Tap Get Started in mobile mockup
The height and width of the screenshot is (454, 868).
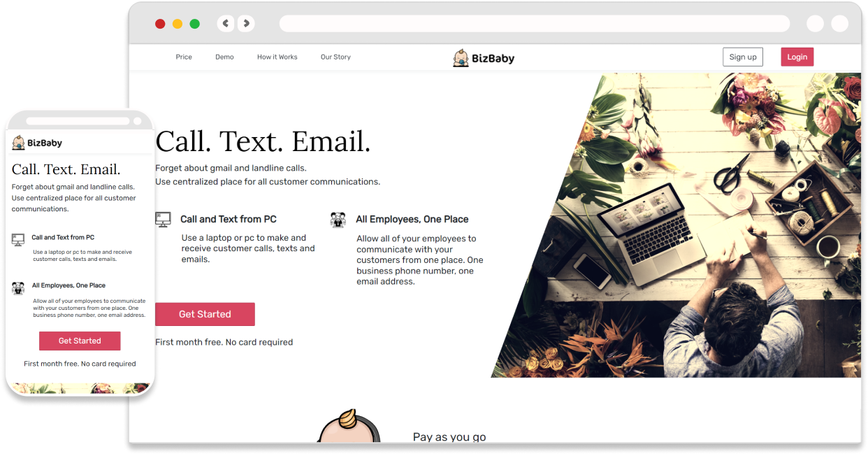click(80, 341)
